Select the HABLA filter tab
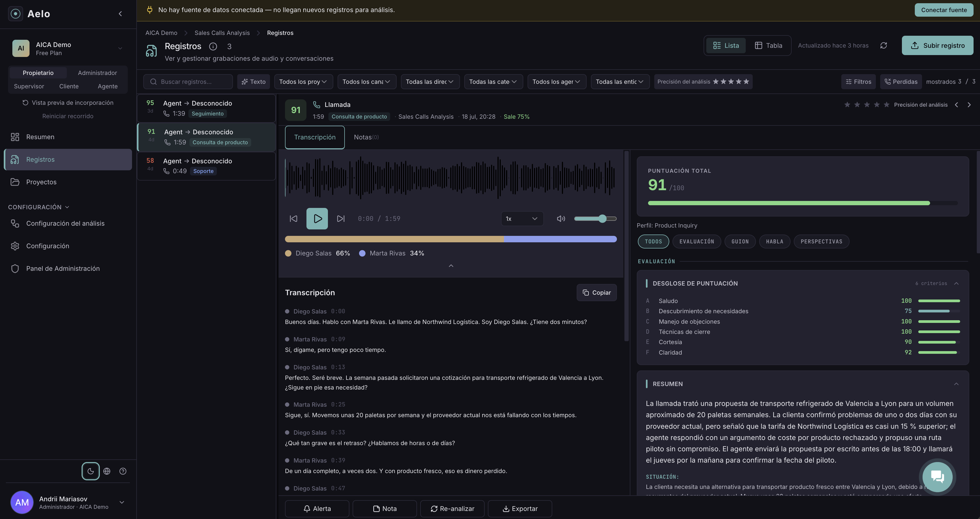This screenshot has width=980, height=519. (774, 242)
